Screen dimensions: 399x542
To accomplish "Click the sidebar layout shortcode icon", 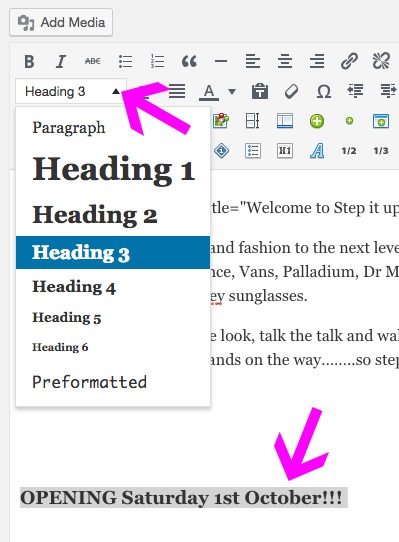I will [285, 121].
